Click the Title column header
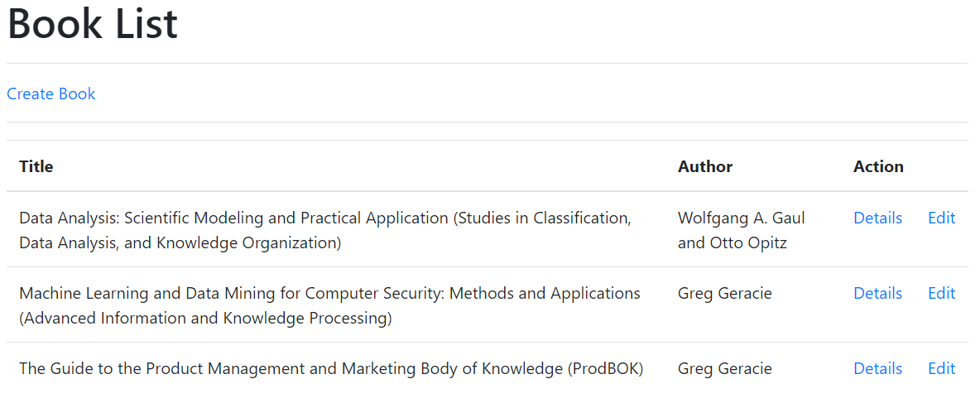This screenshot has height=403, width=980. tap(36, 166)
